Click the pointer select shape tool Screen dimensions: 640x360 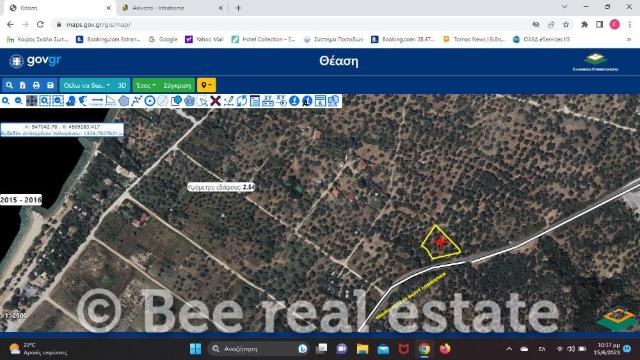202,101
